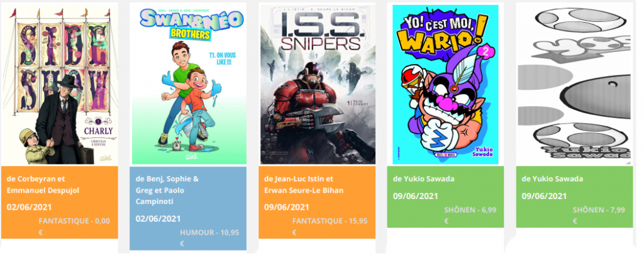Open the Swan & Néo Brothers cover

click(x=189, y=85)
